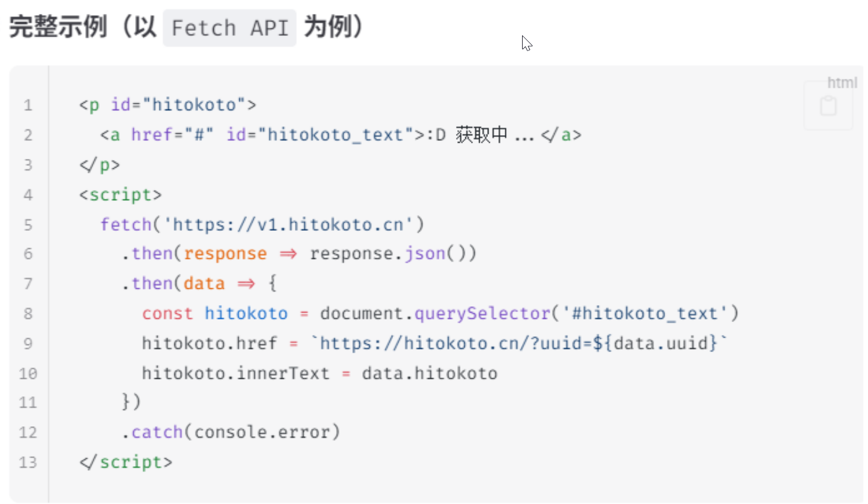868x504 pixels.
Task: Click line number 5 in gutter
Action: (27, 225)
